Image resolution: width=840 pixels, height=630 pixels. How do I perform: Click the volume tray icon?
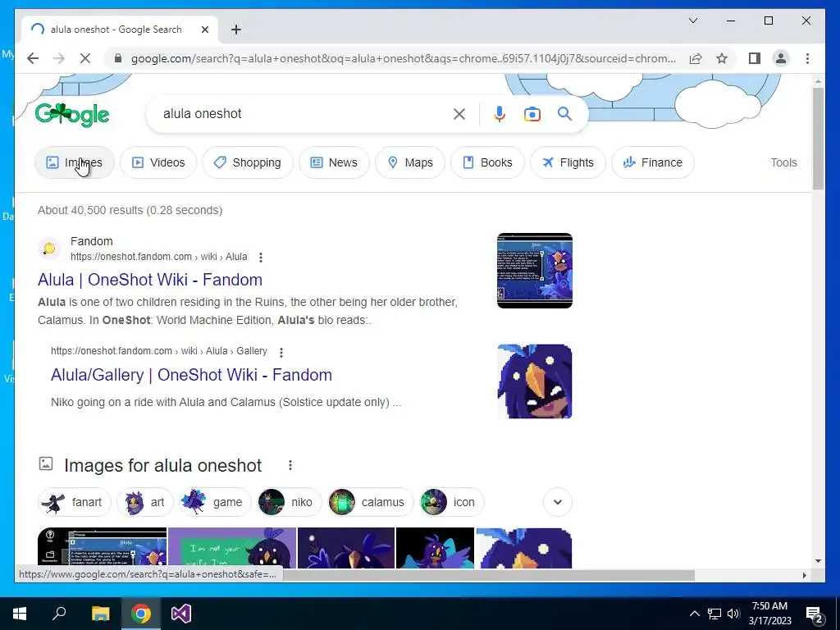pyautogui.click(x=733, y=614)
